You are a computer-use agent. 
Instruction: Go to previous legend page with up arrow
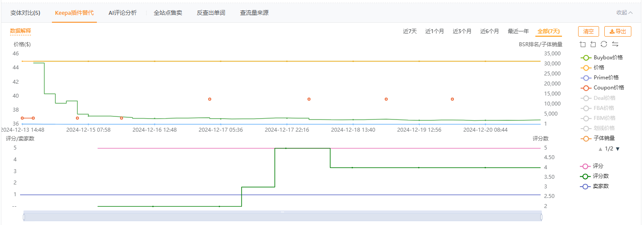(600, 149)
